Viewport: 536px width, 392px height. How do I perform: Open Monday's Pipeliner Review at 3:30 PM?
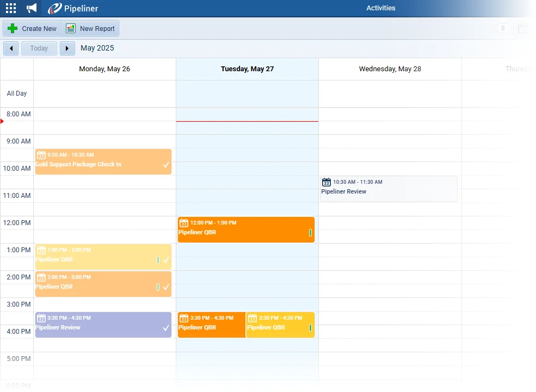(103, 325)
